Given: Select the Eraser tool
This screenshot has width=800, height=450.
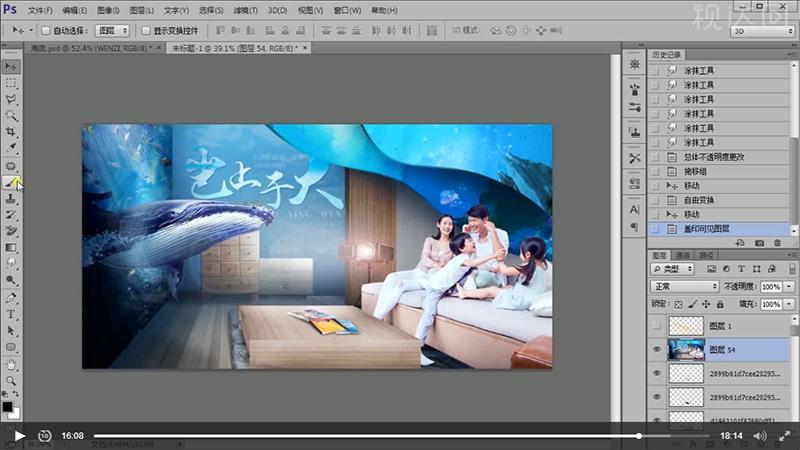Looking at the screenshot, I should point(10,231).
